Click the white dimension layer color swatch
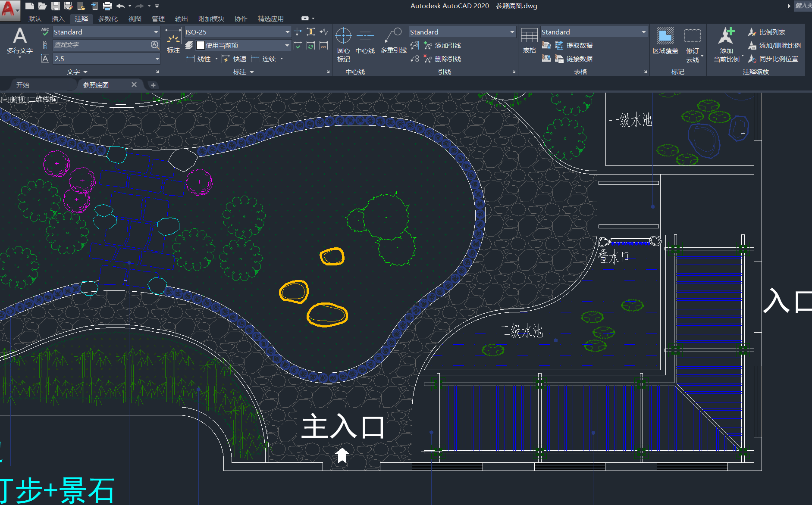 201,45
